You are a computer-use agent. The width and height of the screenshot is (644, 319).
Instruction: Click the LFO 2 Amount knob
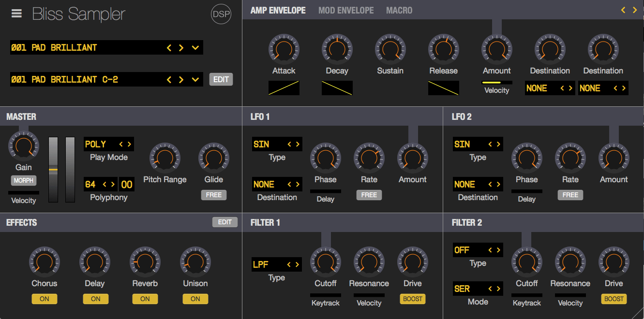point(614,158)
